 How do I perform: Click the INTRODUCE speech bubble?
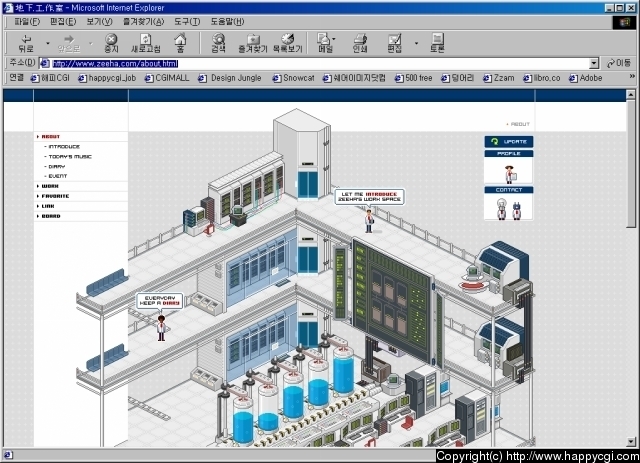point(369,197)
